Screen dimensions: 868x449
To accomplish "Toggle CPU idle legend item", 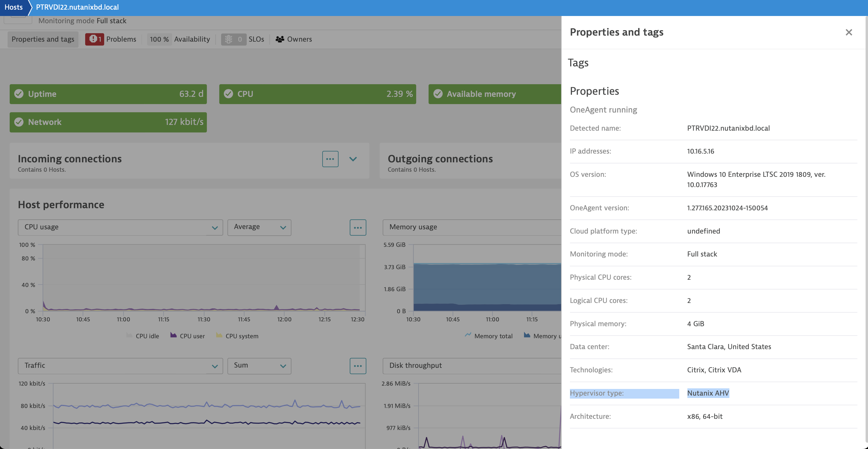I will 143,336.
